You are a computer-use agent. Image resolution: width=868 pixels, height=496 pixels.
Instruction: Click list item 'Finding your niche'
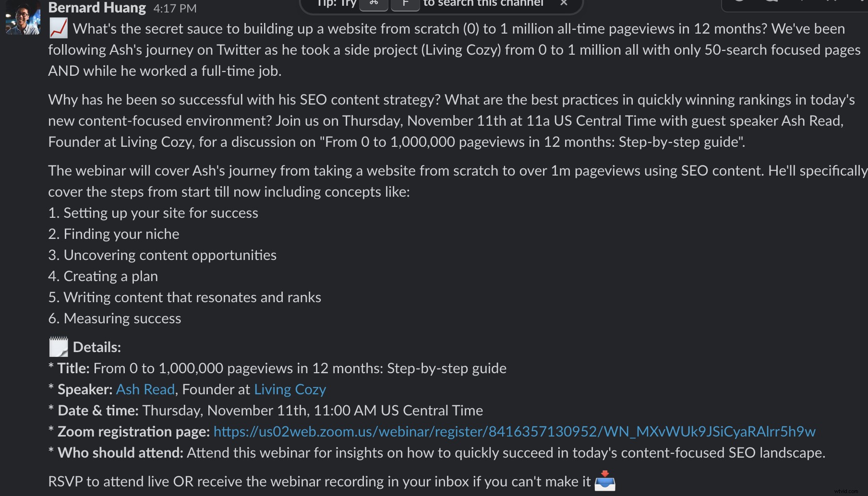tap(121, 234)
